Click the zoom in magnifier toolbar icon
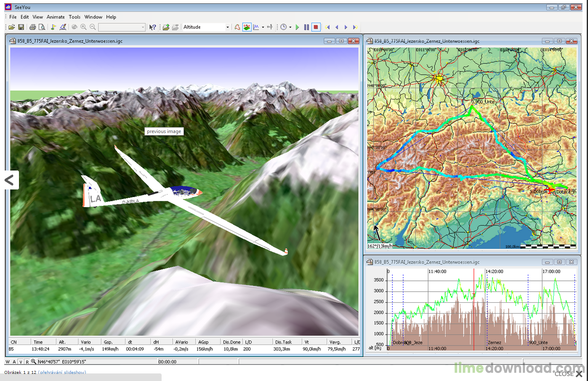 click(83, 27)
